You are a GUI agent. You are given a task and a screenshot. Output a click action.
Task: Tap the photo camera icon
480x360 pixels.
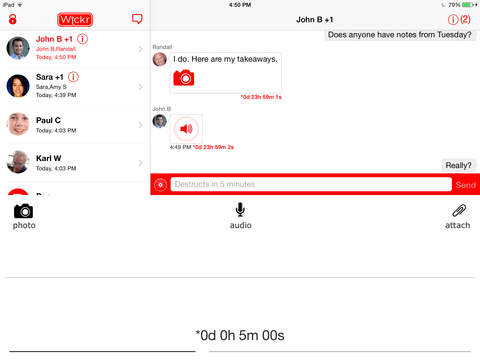pyautogui.click(x=23, y=211)
